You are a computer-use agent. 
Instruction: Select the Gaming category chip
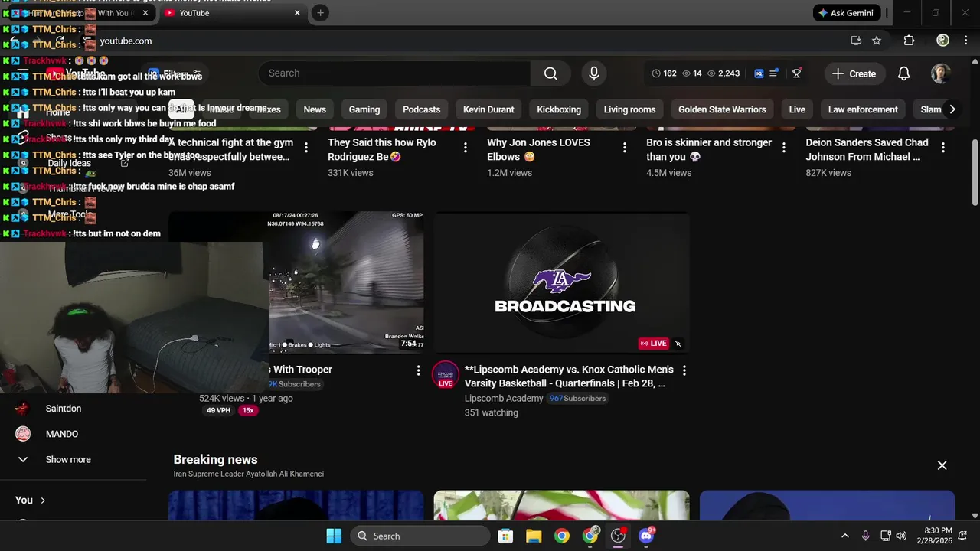coord(364,109)
